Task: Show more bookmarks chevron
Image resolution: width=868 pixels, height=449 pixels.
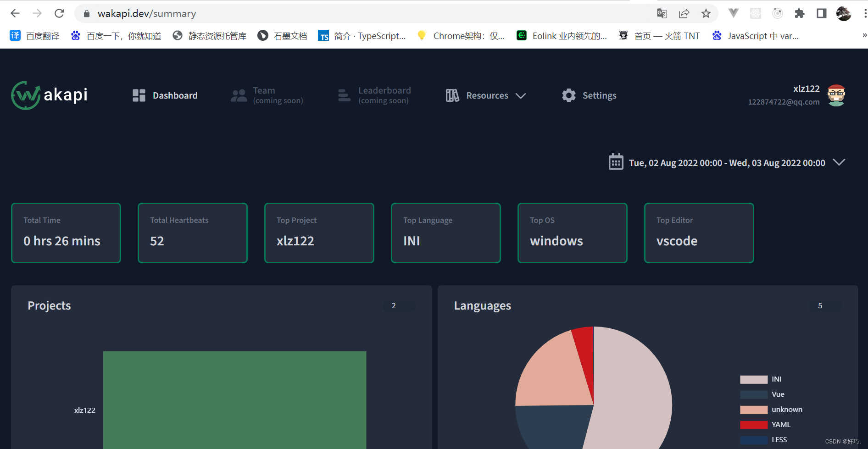Action: click(864, 35)
